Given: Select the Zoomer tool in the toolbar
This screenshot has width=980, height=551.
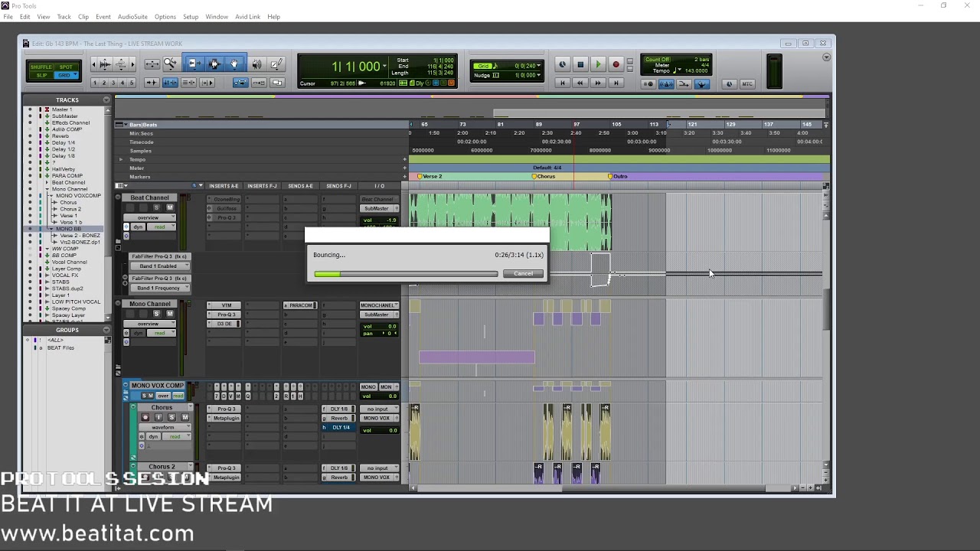Looking at the screenshot, I should (x=170, y=64).
